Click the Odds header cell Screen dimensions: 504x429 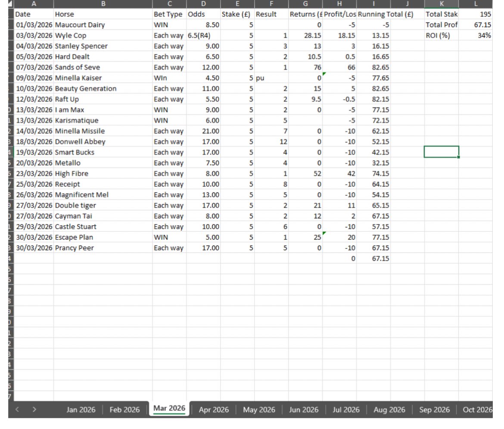point(203,14)
